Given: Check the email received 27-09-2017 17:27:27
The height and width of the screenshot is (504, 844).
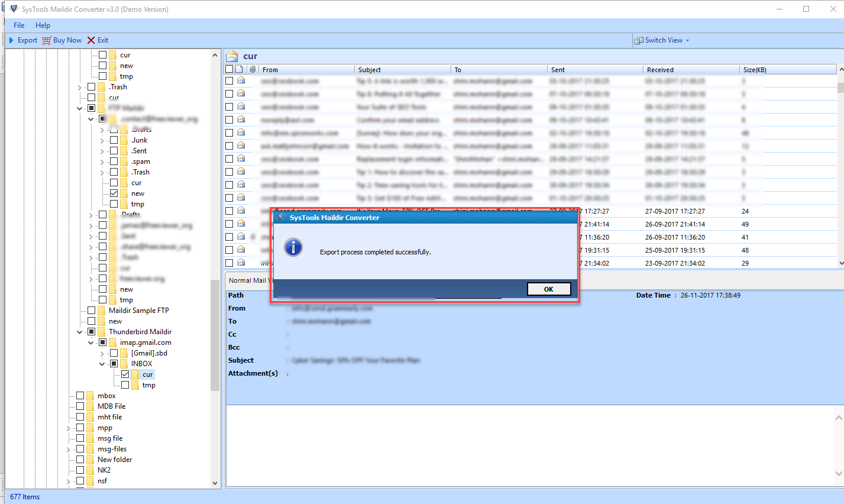Looking at the screenshot, I should 229,211.
